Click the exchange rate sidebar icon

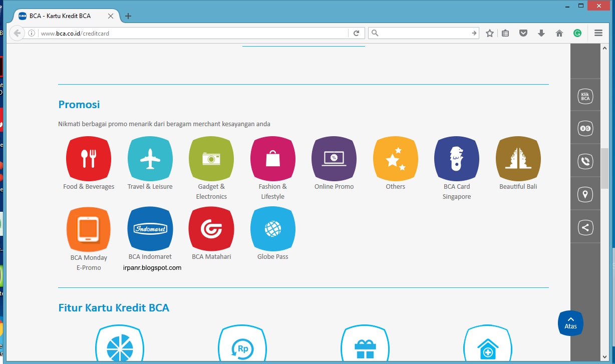point(585,129)
